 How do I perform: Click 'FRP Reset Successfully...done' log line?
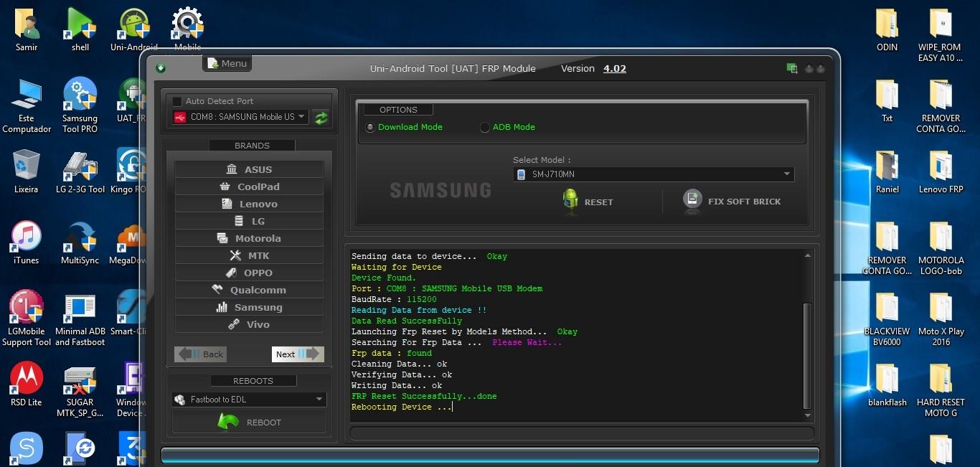pos(424,396)
